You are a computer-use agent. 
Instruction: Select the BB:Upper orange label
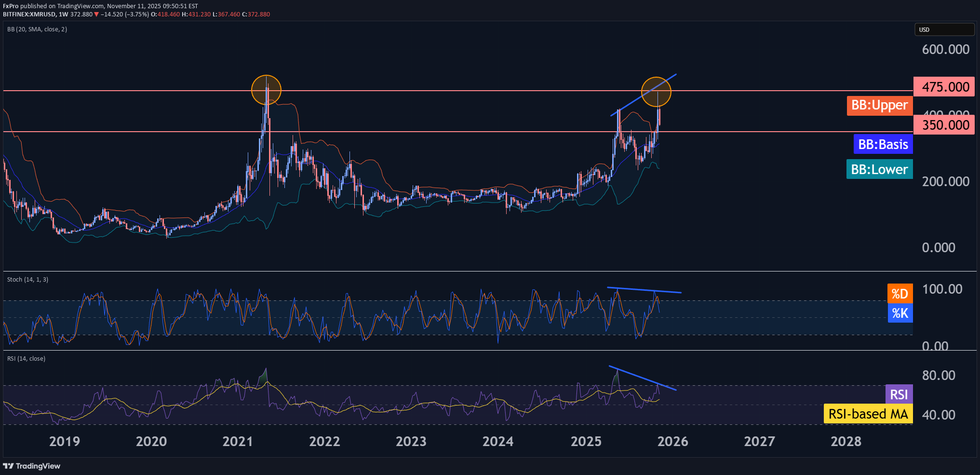coord(879,106)
